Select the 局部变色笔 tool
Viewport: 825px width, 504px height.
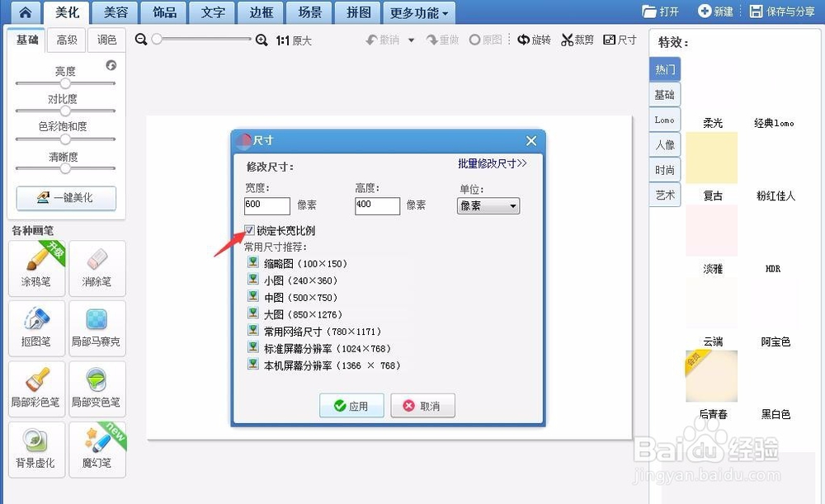pyautogui.click(x=97, y=389)
